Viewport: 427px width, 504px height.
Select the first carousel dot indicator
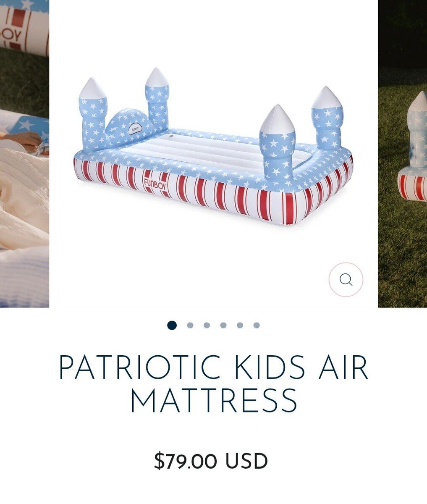coord(172,325)
